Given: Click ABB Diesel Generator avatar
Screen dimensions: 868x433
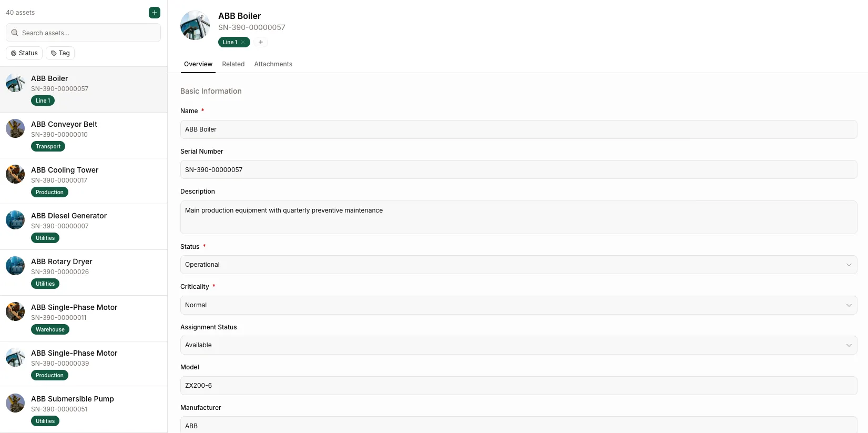Looking at the screenshot, I should pos(15,220).
